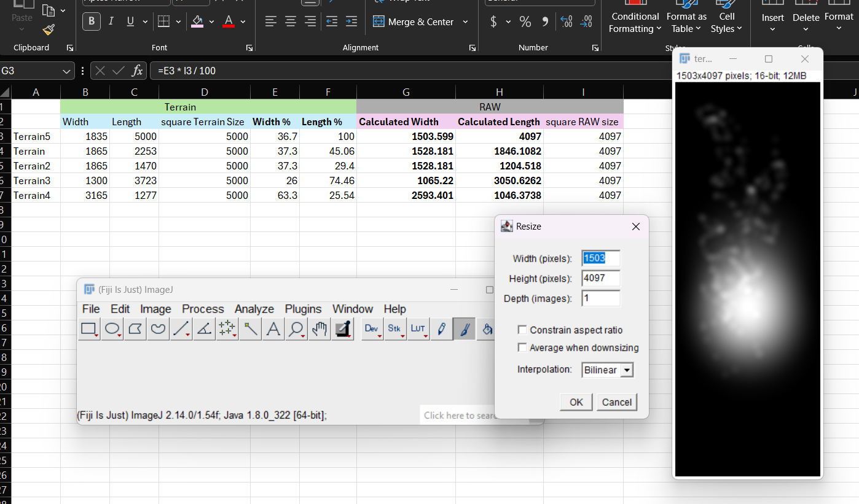Screen dimensions: 859x504
Task: Open the Interpolation dropdown
Action: (626, 370)
